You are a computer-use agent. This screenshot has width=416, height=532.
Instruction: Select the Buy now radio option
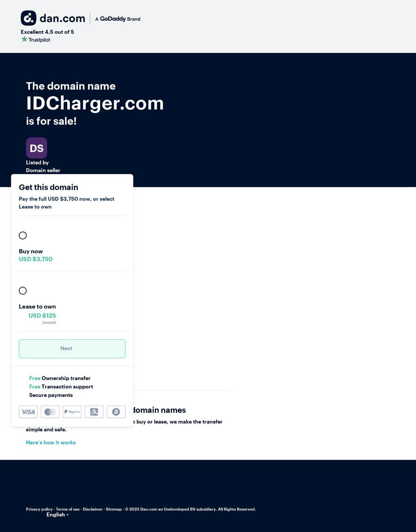23,235
